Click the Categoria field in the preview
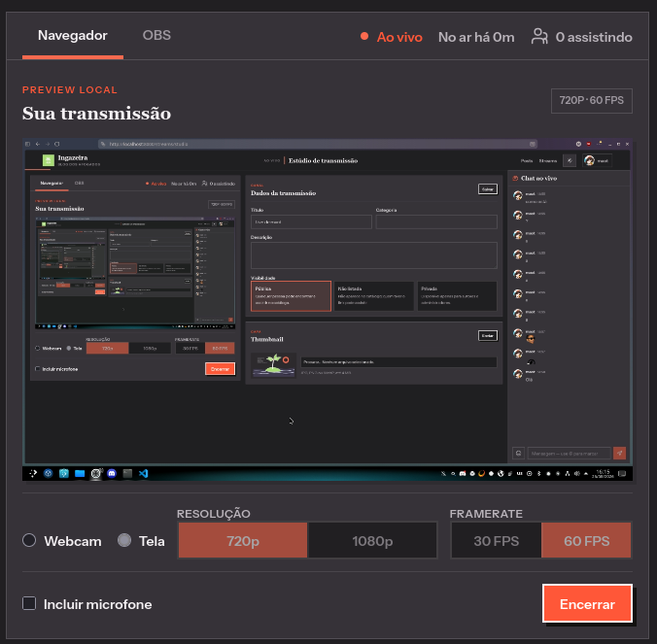The height and width of the screenshot is (644, 657). 436,221
